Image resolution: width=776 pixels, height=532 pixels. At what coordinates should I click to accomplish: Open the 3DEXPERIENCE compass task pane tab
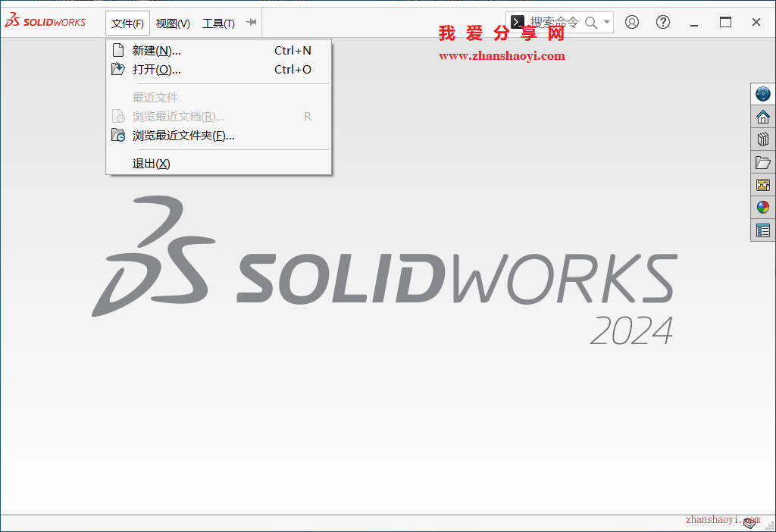[x=762, y=93]
